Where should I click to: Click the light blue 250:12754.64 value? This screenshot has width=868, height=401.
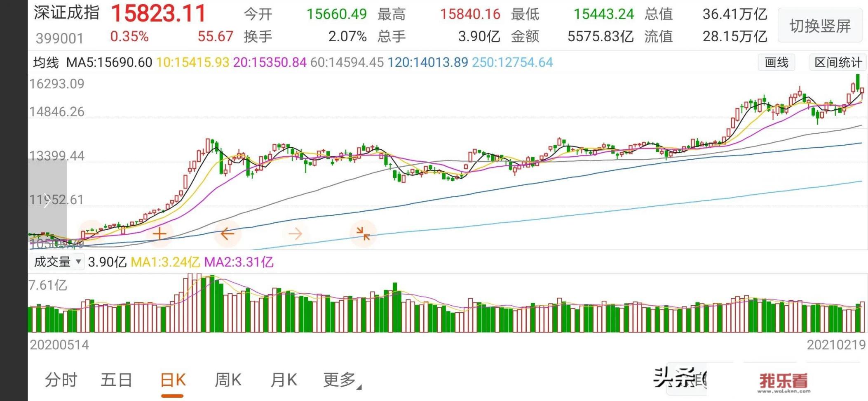point(512,63)
